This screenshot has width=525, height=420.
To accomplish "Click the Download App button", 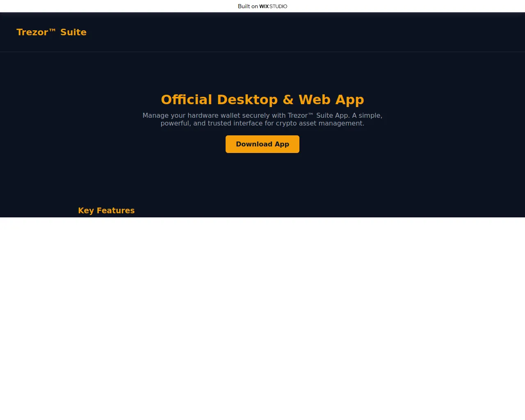I will pyautogui.click(x=262, y=144).
